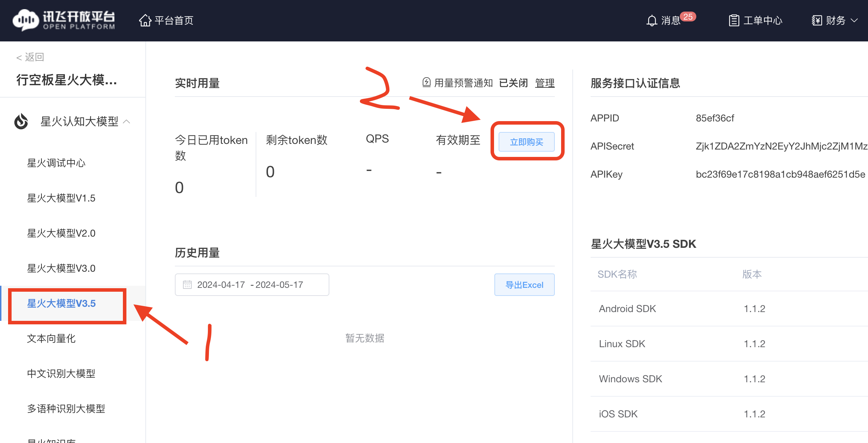This screenshot has height=443, width=868.
Task: Open the 管理 link for usage alerts
Action: coord(545,83)
